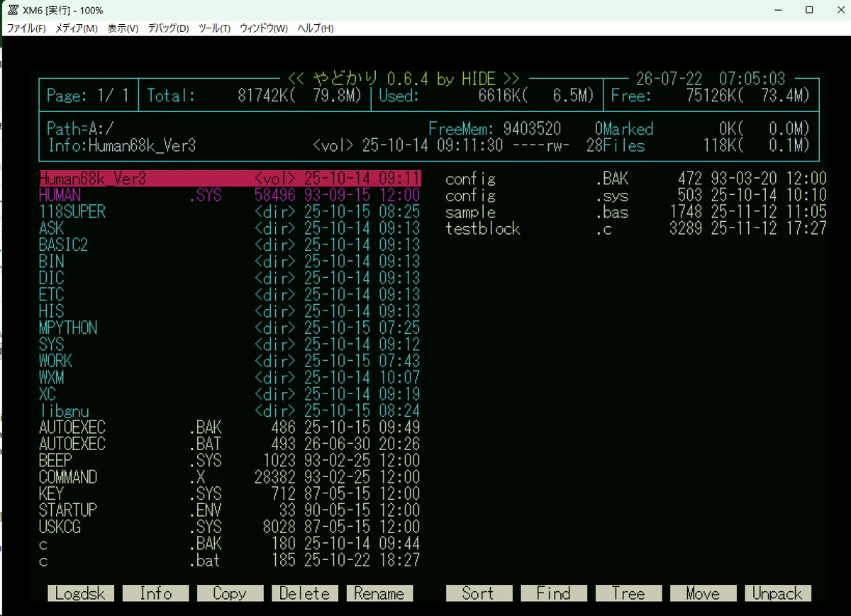The height and width of the screenshot is (616, 851).
Task: Click the Used: 6616K value
Action: 486,96
